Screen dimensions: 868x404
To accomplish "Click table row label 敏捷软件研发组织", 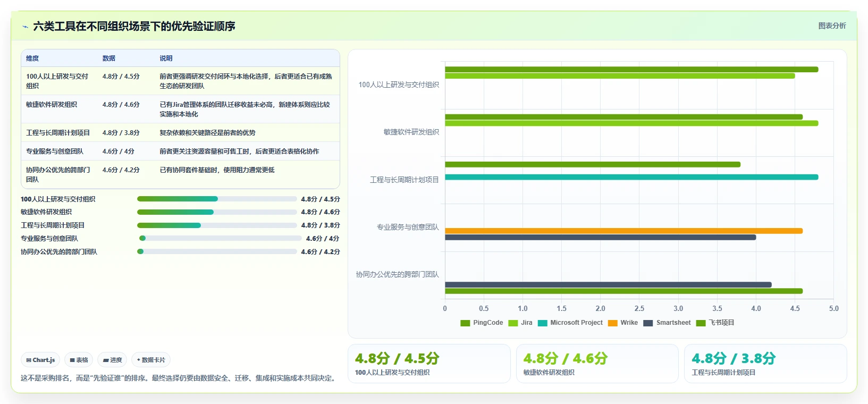I will point(52,105).
